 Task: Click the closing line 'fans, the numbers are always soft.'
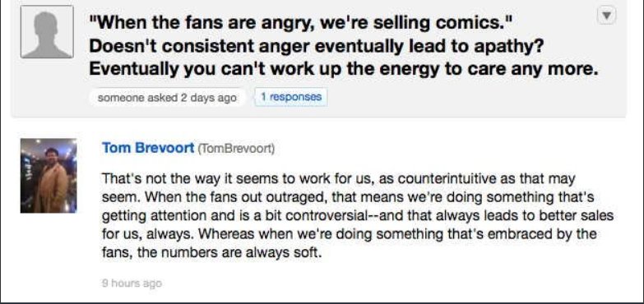[211, 252]
